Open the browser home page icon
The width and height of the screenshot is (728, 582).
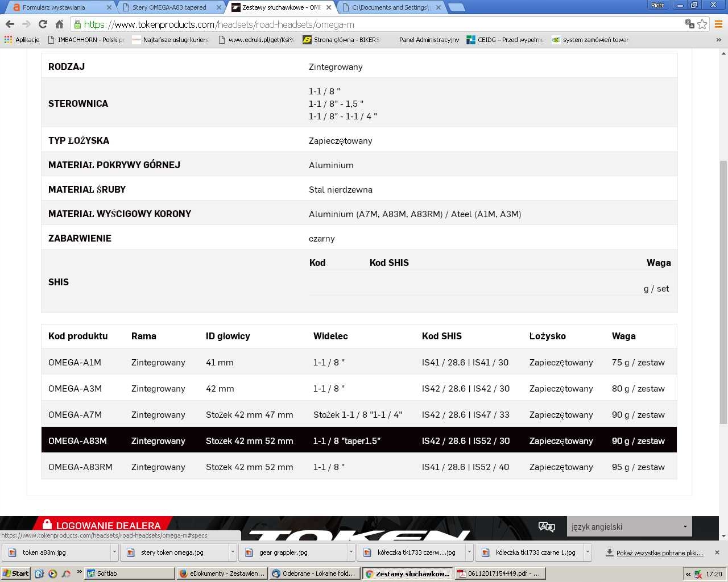(x=59, y=24)
